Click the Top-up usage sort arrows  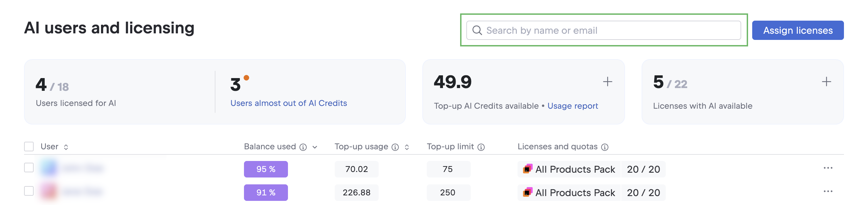(407, 147)
